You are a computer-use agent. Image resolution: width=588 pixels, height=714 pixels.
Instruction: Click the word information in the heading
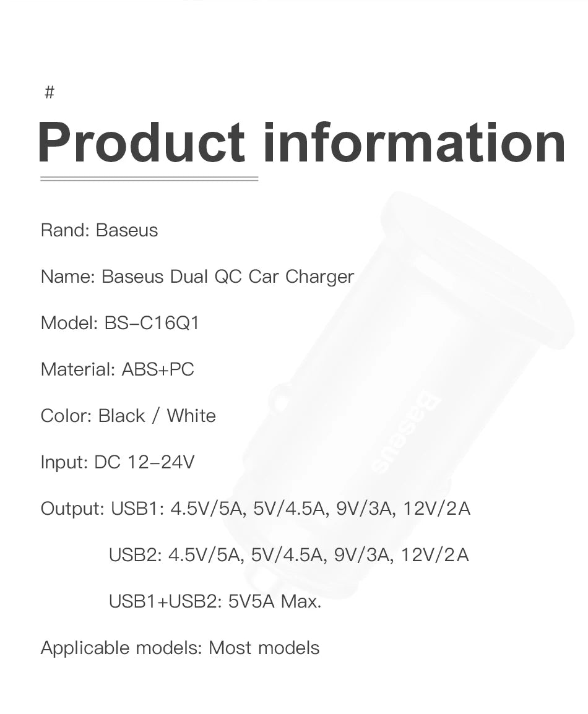click(413, 143)
